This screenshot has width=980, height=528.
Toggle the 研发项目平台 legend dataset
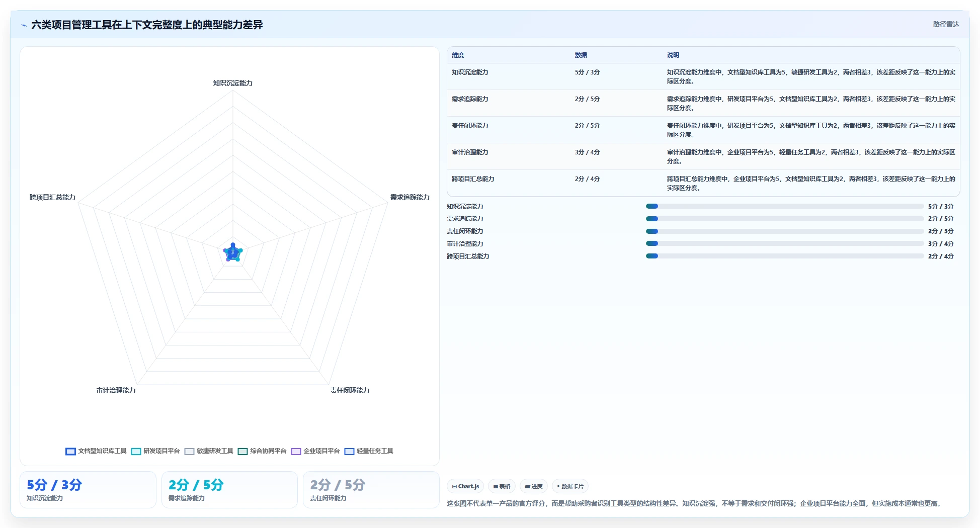pos(155,451)
